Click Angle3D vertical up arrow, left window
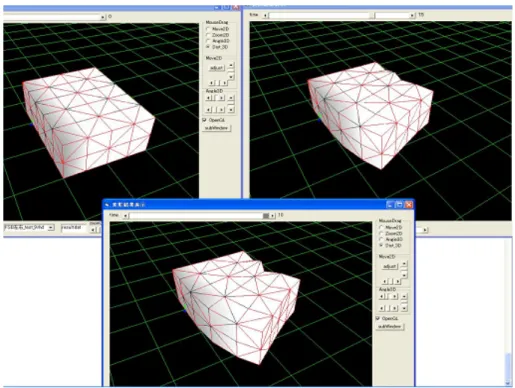515x388 pixels. tap(231, 98)
